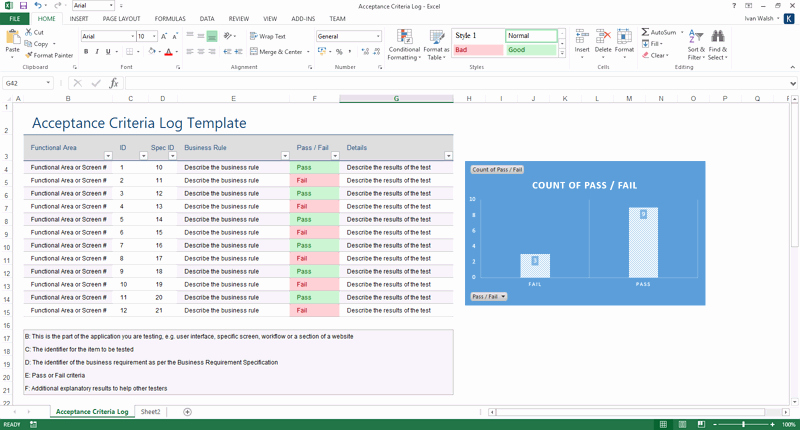800x430 pixels.
Task: Open the font name Arial dropdown in ribbon
Action: pos(133,36)
